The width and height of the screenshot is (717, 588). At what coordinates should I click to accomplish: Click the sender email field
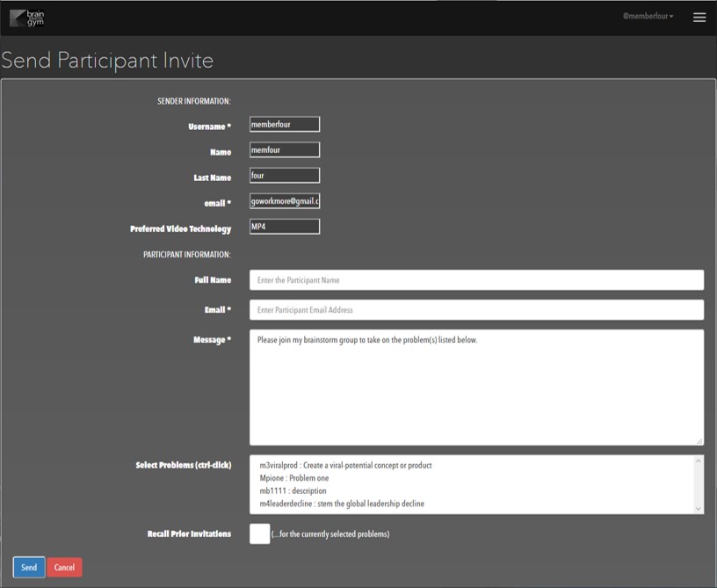click(x=285, y=201)
